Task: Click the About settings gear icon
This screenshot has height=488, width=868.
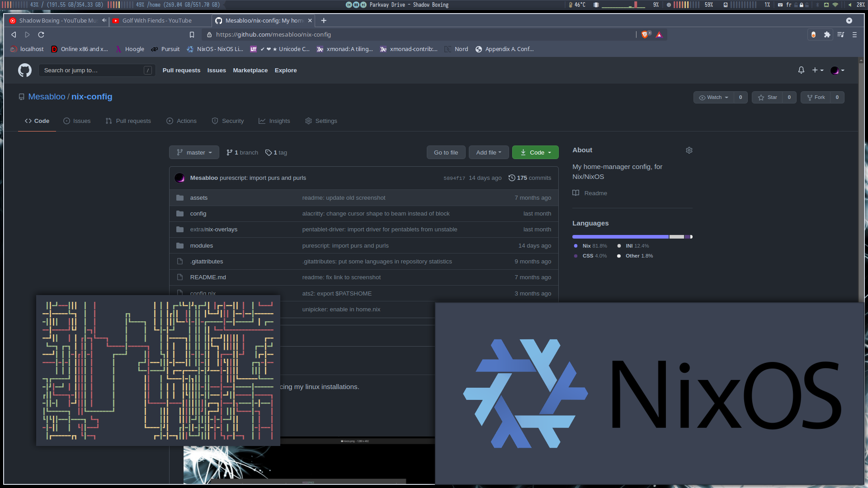Action: (x=689, y=150)
